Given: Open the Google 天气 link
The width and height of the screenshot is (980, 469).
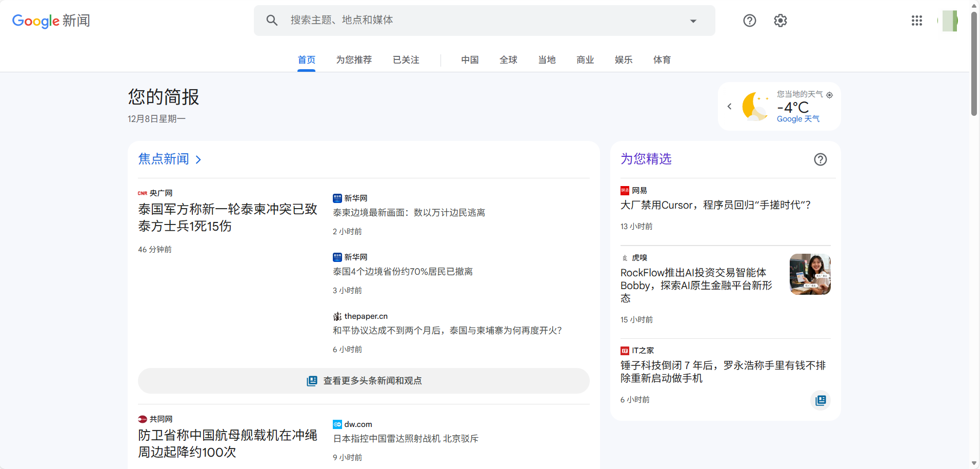Looking at the screenshot, I should [797, 119].
